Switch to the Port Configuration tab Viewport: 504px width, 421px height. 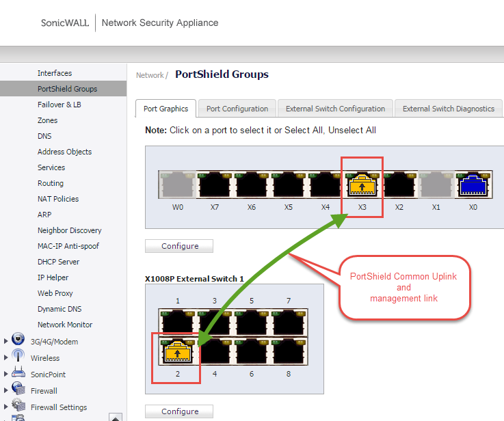[237, 109]
